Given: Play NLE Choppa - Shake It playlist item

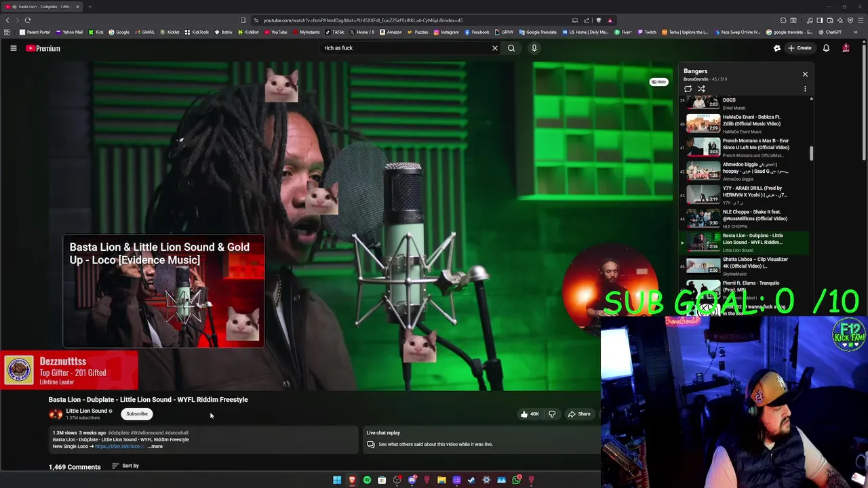Looking at the screenshot, I should 744,218.
